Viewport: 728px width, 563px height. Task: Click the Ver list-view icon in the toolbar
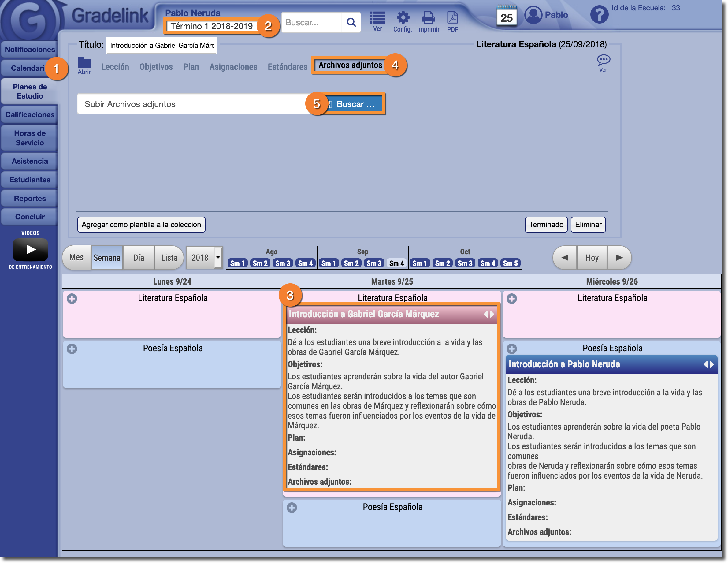377,21
